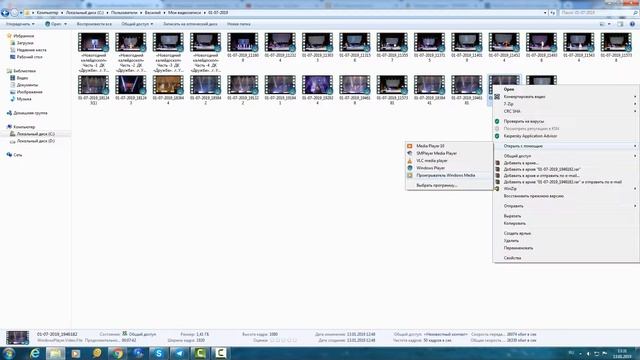Select Новогодний калейдоскоп Часть -1 video
640x360 pixels.
click(x=94, y=52)
